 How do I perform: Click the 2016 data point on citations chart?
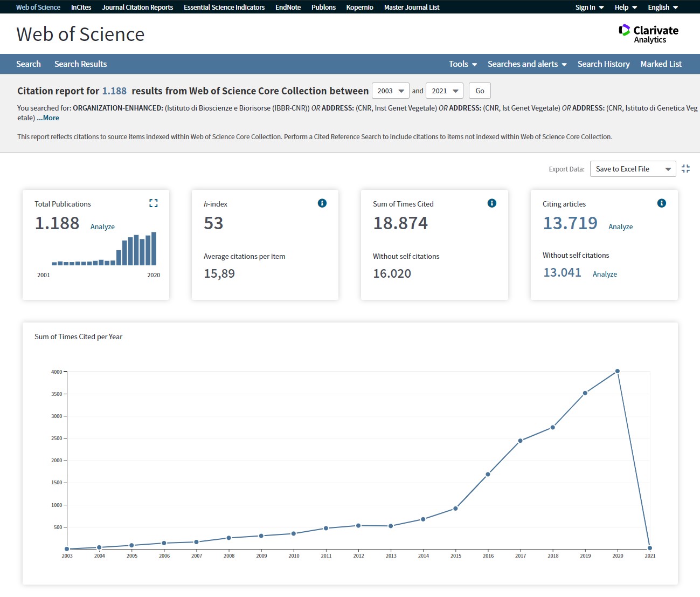pos(488,475)
